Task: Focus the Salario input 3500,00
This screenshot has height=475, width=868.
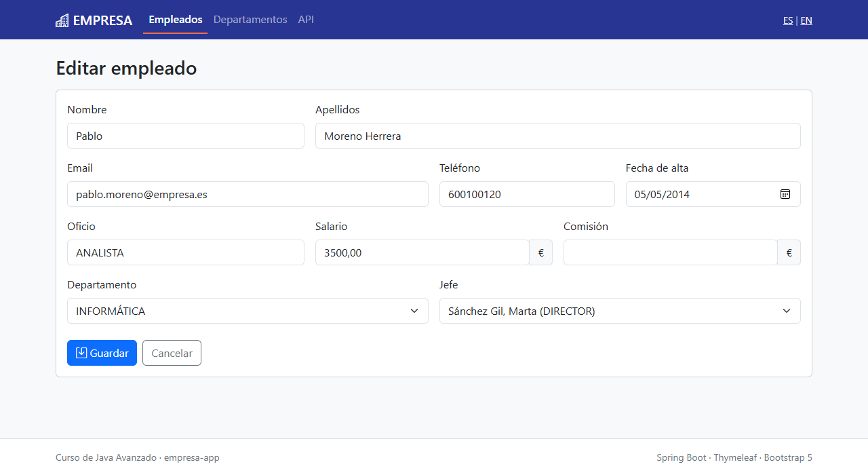Action: click(x=422, y=252)
